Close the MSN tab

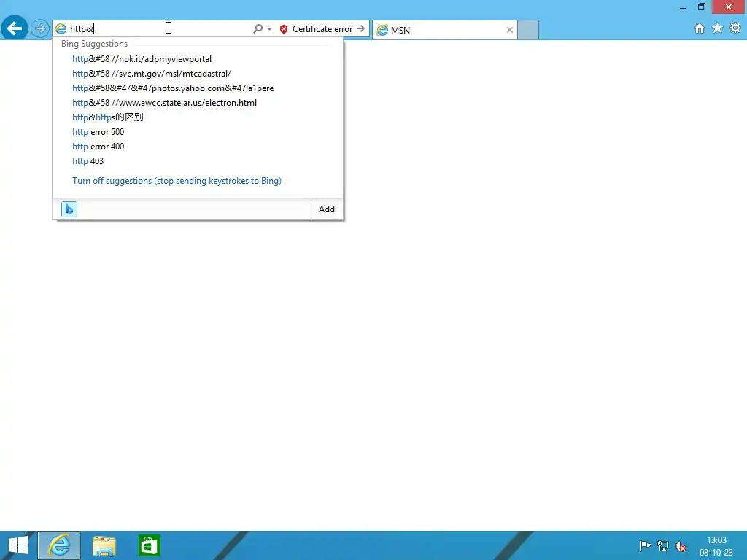click(x=510, y=30)
